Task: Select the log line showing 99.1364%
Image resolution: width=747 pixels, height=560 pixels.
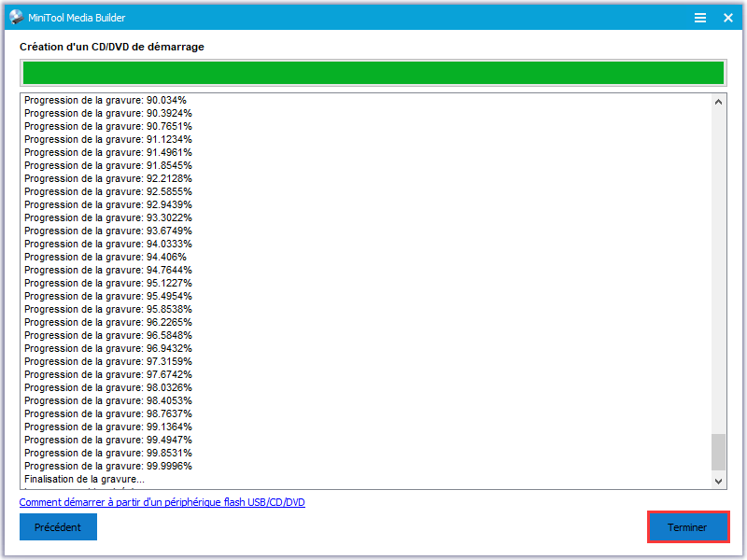Action: [x=108, y=427]
